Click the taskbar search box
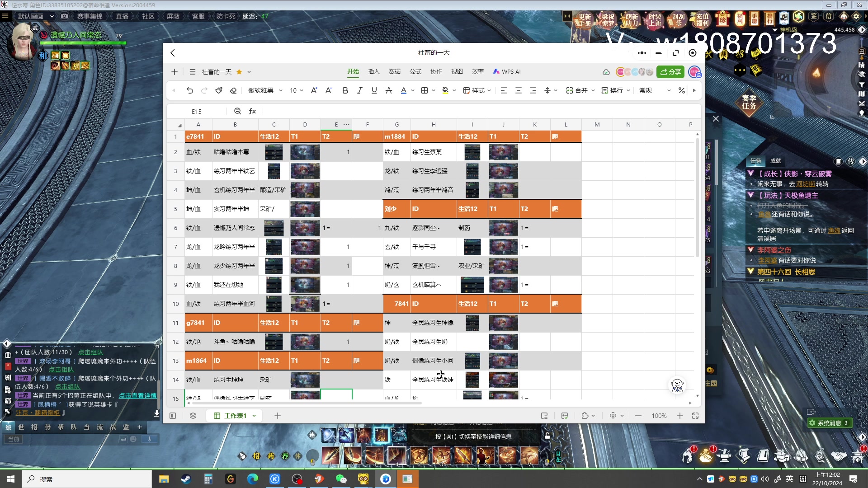This screenshot has height=488, width=868. (x=87, y=479)
